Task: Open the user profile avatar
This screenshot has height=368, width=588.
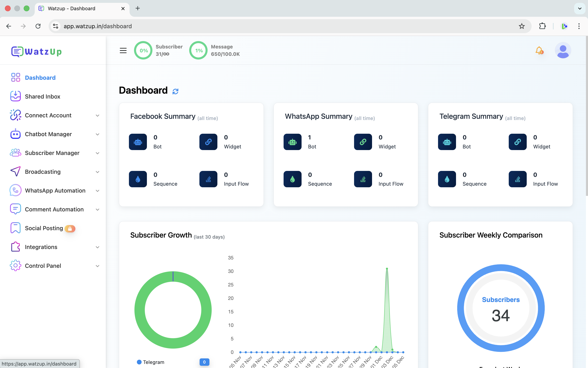Action: pos(563,50)
